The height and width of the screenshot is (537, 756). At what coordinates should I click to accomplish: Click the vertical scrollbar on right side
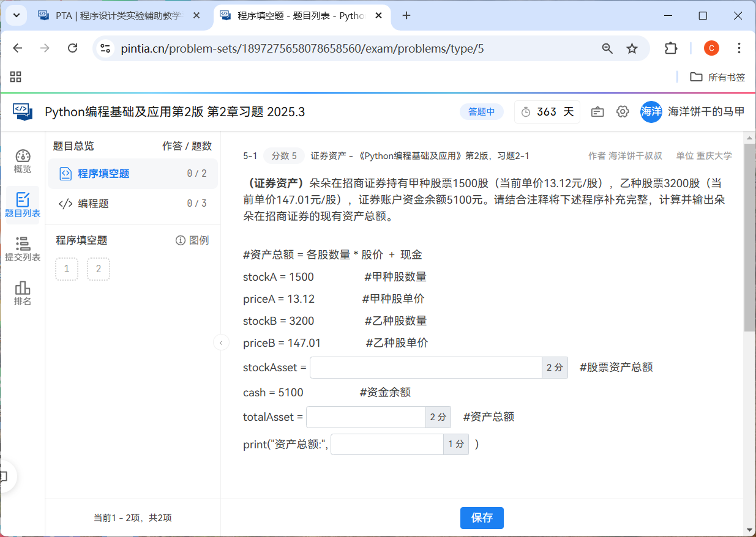(x=749, y=239)
